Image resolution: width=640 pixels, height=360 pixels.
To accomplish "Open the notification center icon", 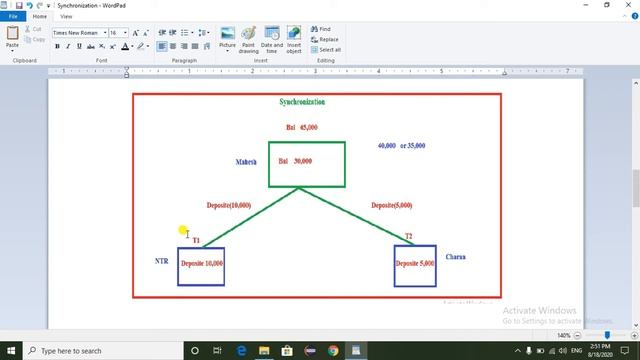I will pyautogui.click(x=625, y=351).
